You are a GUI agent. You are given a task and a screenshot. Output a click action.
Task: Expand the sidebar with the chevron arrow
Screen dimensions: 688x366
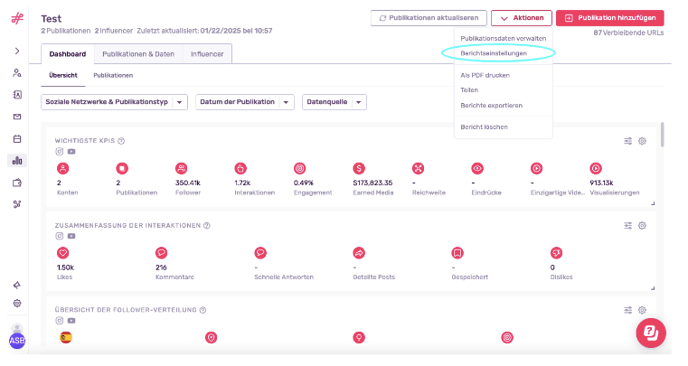[17, 51]
